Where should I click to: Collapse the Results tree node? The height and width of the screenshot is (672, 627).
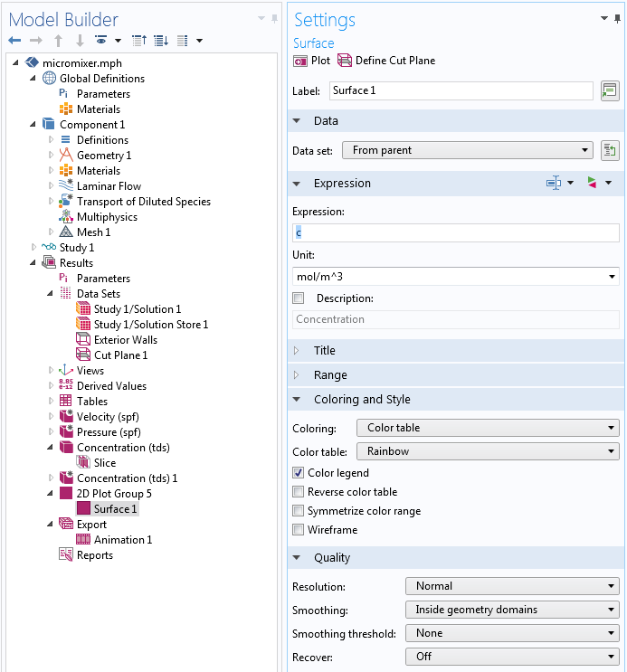(x=33, y=262)
